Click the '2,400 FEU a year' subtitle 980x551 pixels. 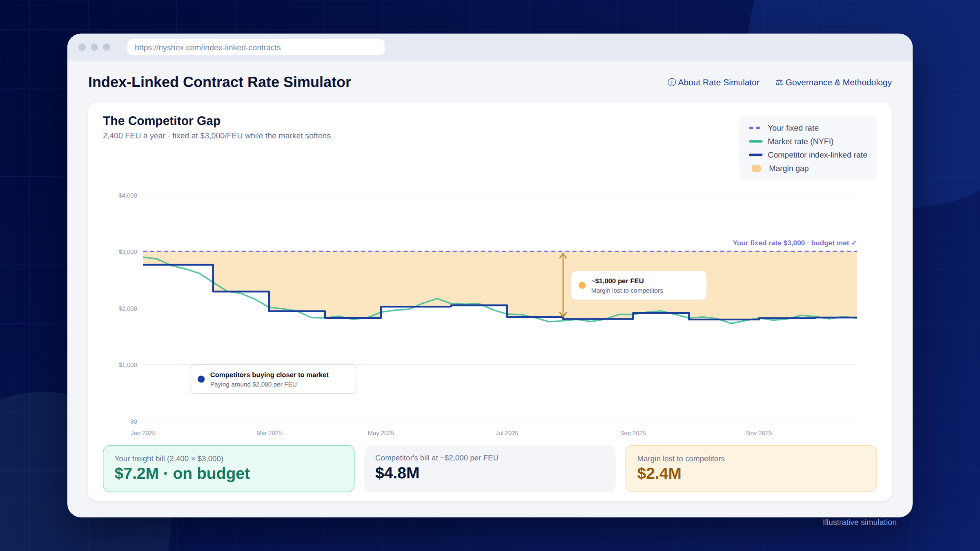217,136
